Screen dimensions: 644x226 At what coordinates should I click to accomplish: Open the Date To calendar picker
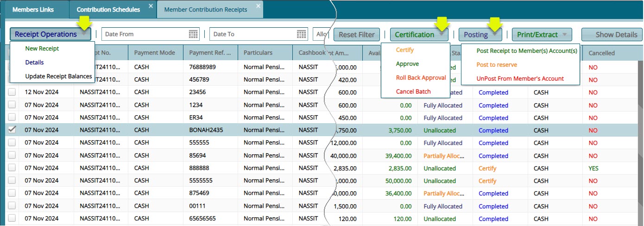[x=302, y=34]
